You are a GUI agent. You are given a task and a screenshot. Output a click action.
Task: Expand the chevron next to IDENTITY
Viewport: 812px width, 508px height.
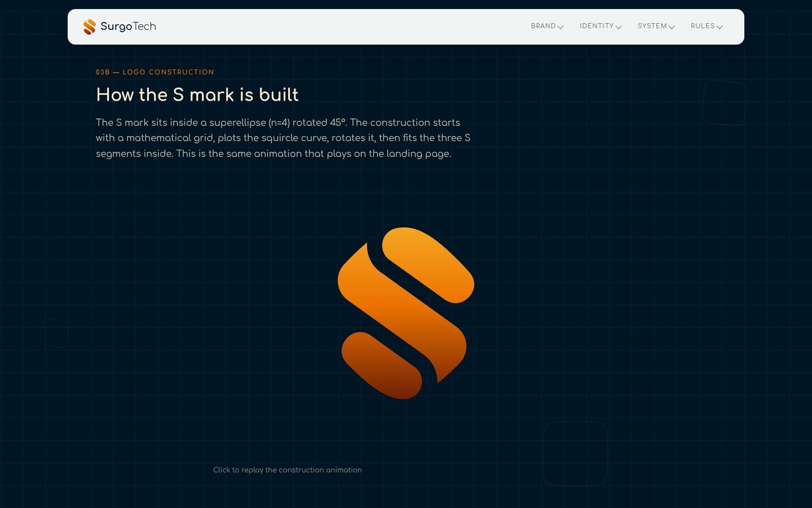pyautogui.click(x=619, y=27)
